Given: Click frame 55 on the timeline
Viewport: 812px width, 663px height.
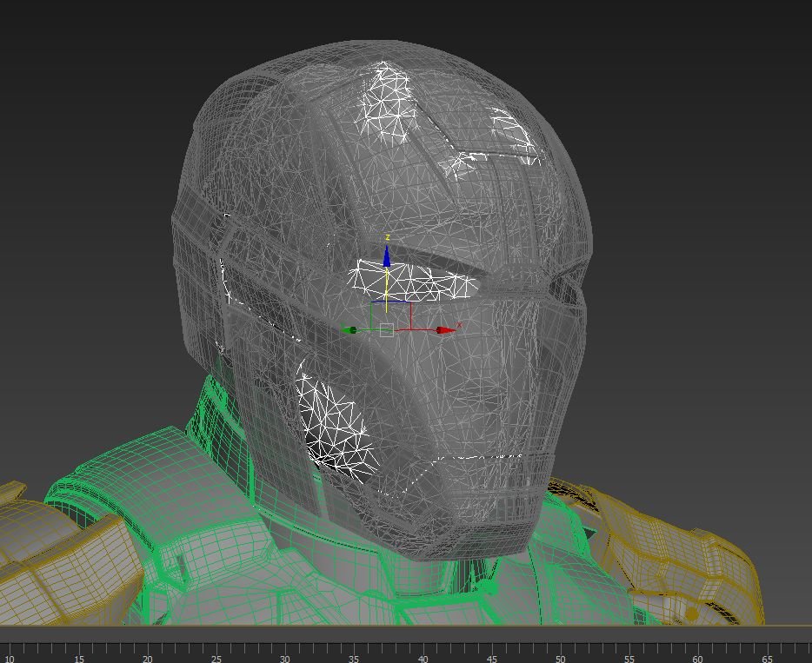Looking at the screenshot, I should [629, 659].
